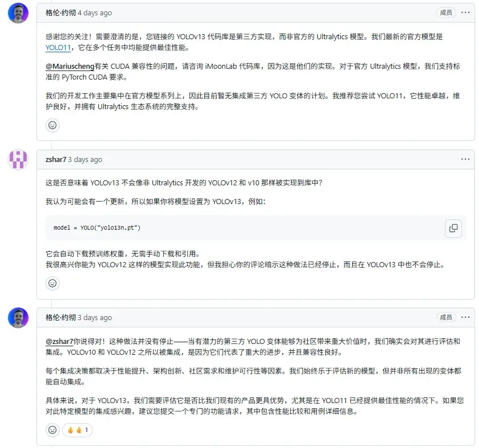Copy the code snippet using the copy icon

(453, 228)
